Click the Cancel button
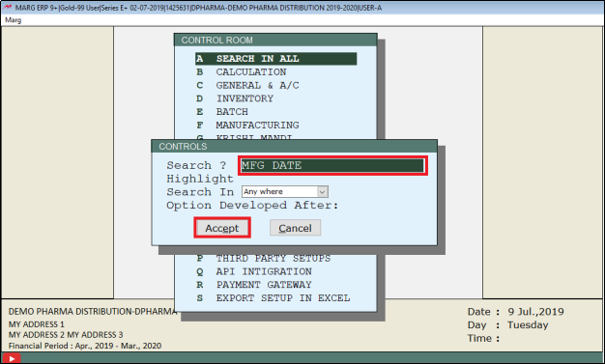This screenshot has width=605, height=364. coord(295,228)
